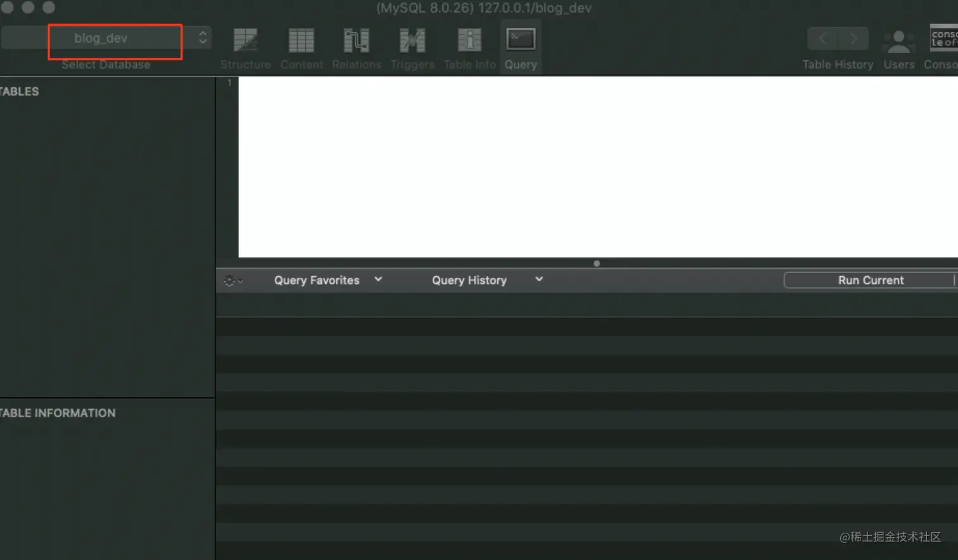Zoom the window with the green button
This screenshot has height=560, width=958.
pos(49,7)
